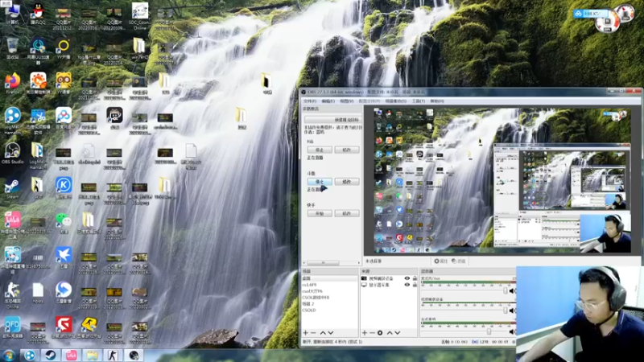Select the CSOLD scene
Viewport: 644px width, 362px height.
coord(330,311)
